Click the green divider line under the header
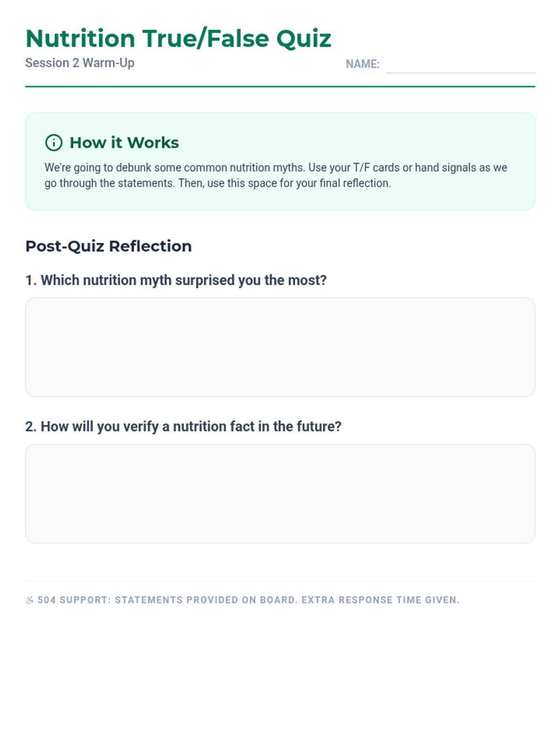 click(x=280, y=86)
